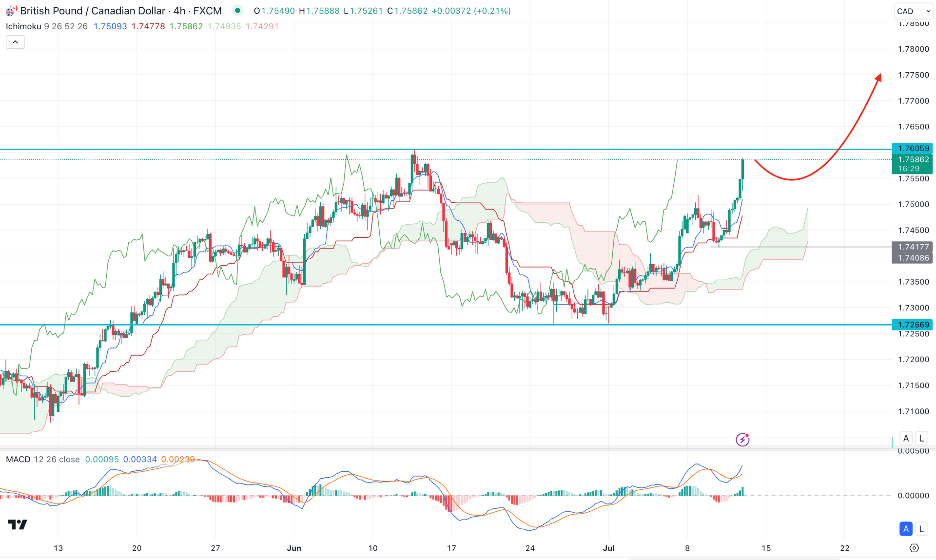The height and width of the screenshot is (560, 936).
Task: Click the green market status dot
Action: [x=237, y=10]
